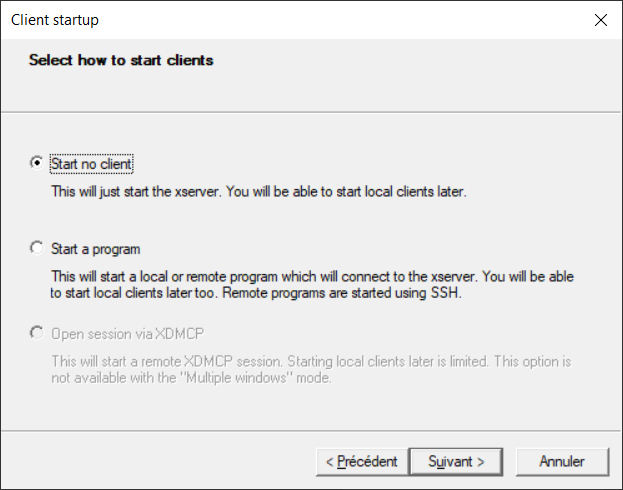Click the 'Start no client' label text

[x=92, y=164]
